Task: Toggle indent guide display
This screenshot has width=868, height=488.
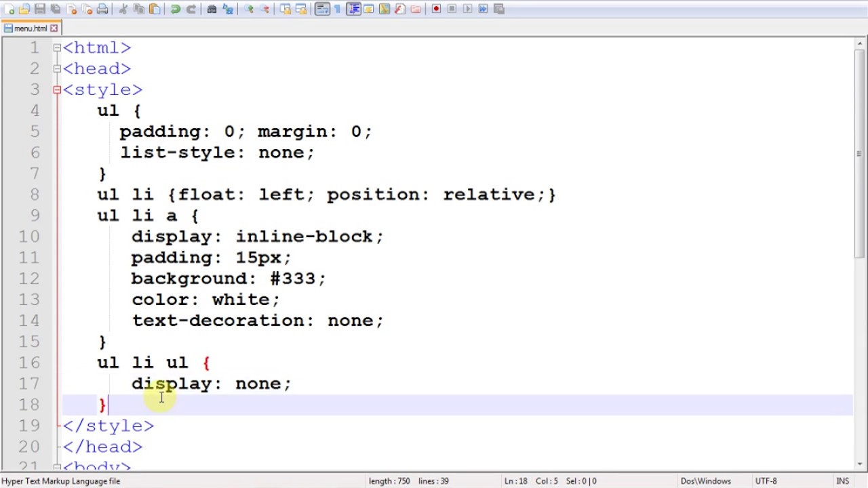Action: (354, 9)
